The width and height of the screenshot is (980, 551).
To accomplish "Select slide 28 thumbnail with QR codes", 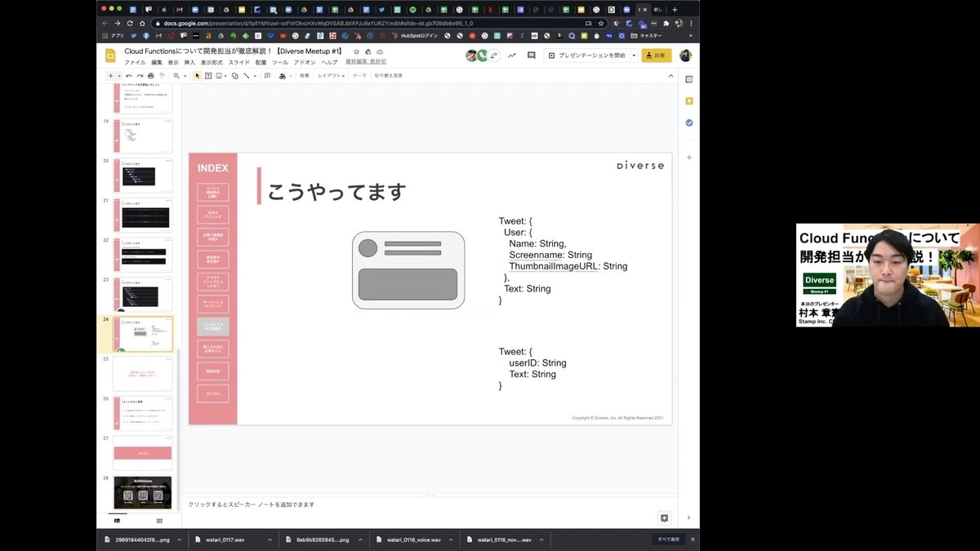I will (x=142, y=492).
